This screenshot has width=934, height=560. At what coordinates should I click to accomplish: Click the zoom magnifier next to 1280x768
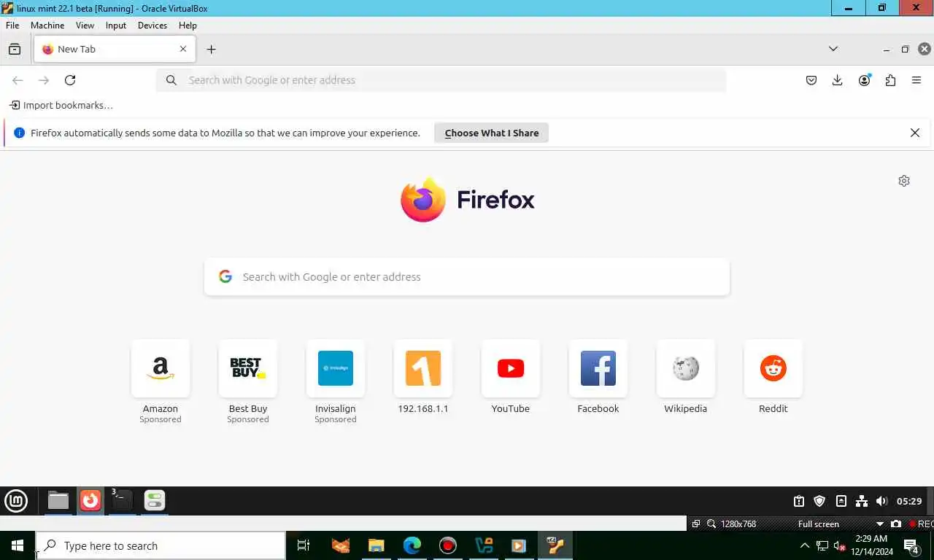point(711,524)
